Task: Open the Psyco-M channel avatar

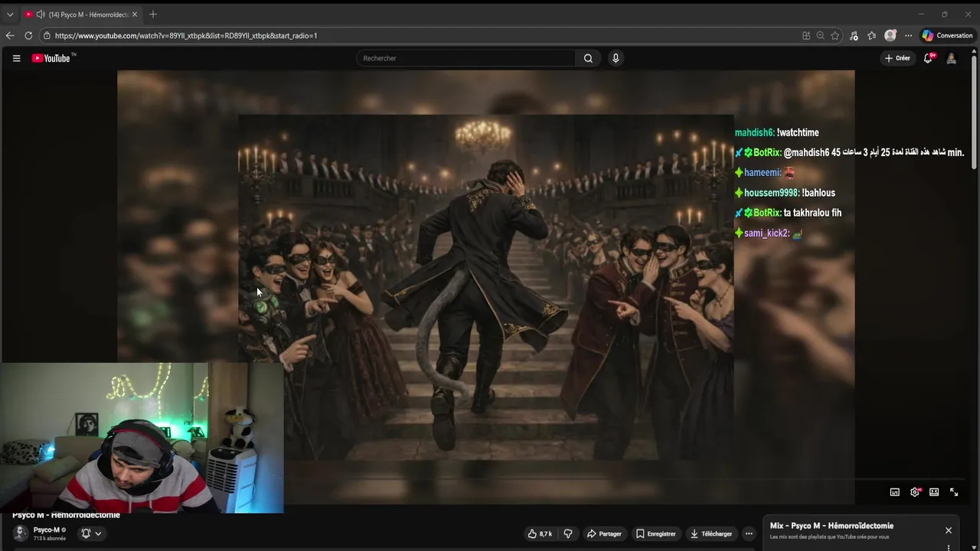Action: tap(21, 533)
